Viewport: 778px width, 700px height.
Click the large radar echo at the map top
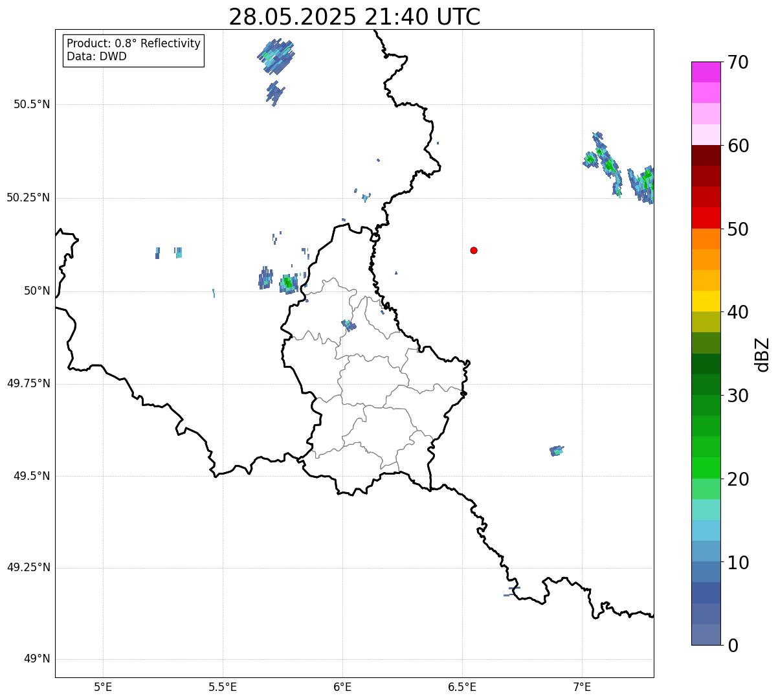point(276,56)
